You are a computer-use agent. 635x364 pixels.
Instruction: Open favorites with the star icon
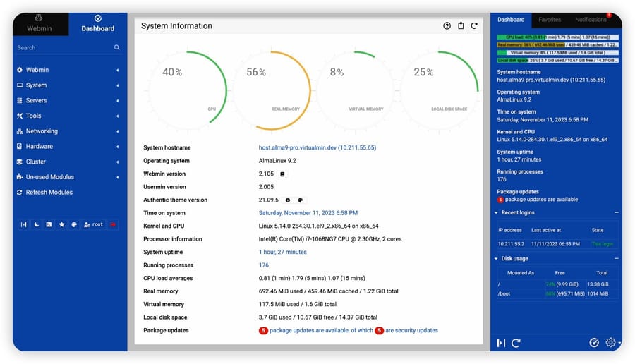click(x=61, y=224)
